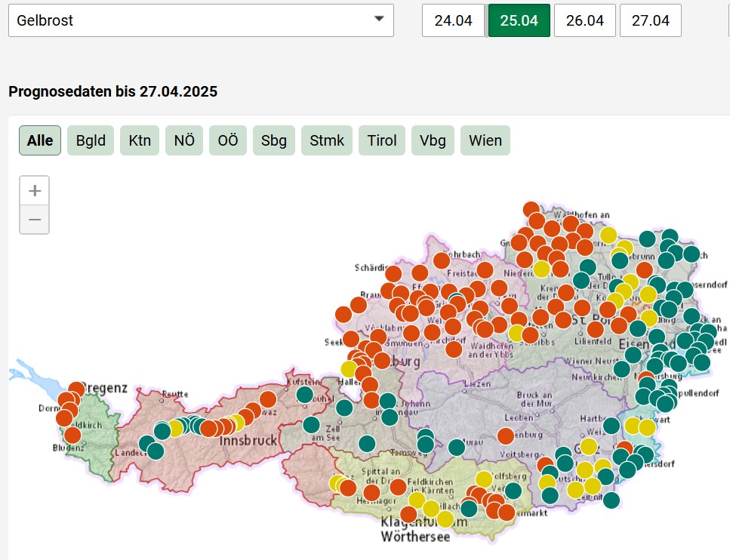The height and width of the screenshot is (560, 730).
Task: Select the highlighted 25.04 date button
Action: click(519, 20)
